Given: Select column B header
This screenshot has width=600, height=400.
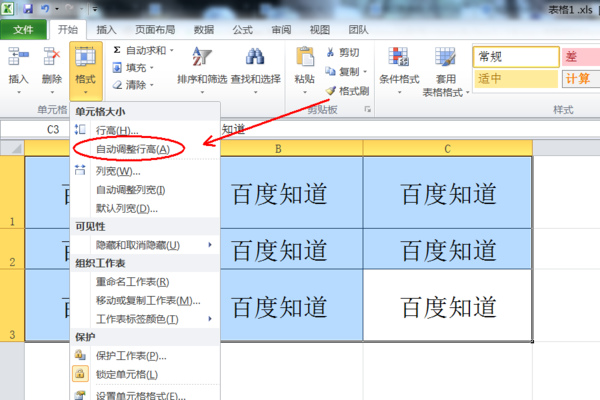Looking at the screenshot, I should 291,149.
